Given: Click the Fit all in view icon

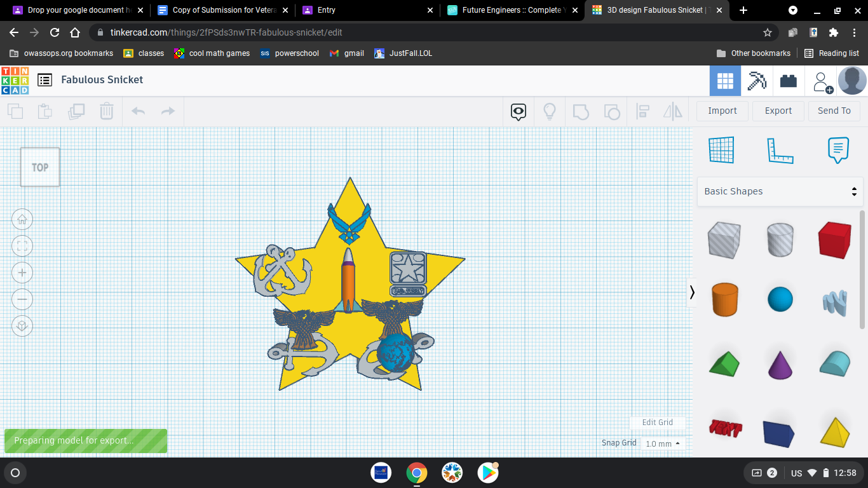Looking at the screenshot, I should click(x=22, y=247).
